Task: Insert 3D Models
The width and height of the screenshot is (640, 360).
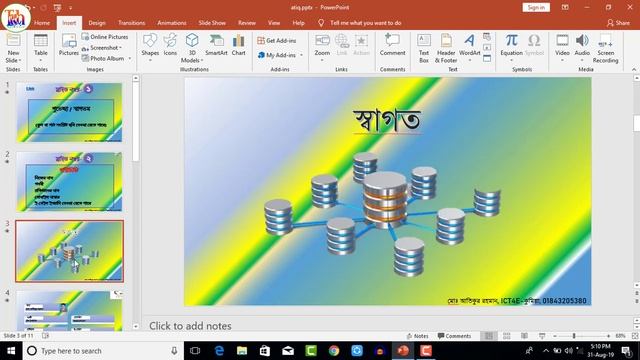Action: [x=191, y=48]
